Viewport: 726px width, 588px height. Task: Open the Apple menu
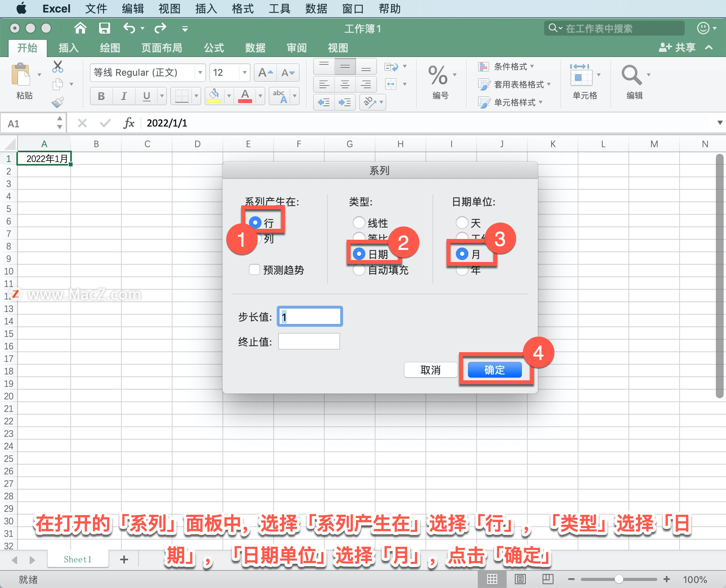click(x=21, y=8)
